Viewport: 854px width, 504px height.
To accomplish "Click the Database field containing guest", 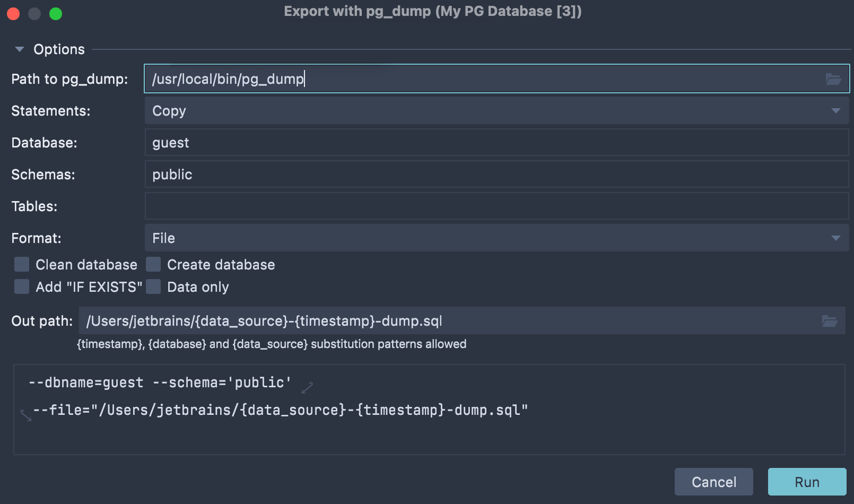I will [x=496, y=143].
